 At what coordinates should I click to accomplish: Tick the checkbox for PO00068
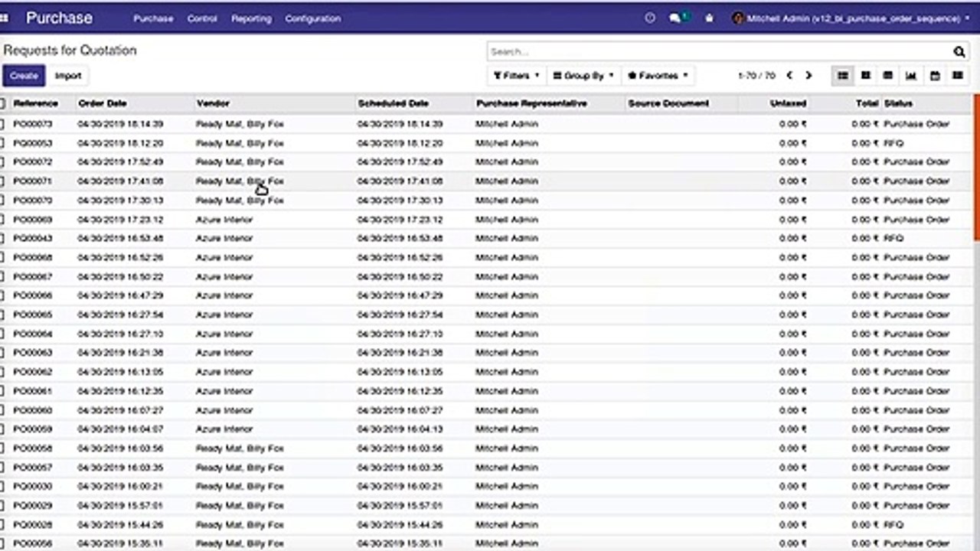[x=2, y=258]
